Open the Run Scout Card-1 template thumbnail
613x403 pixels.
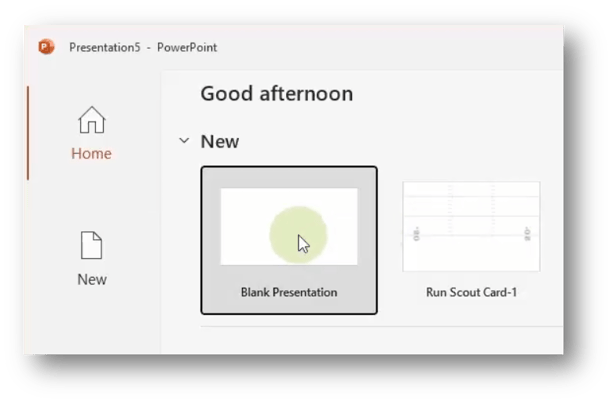[471, 226]
